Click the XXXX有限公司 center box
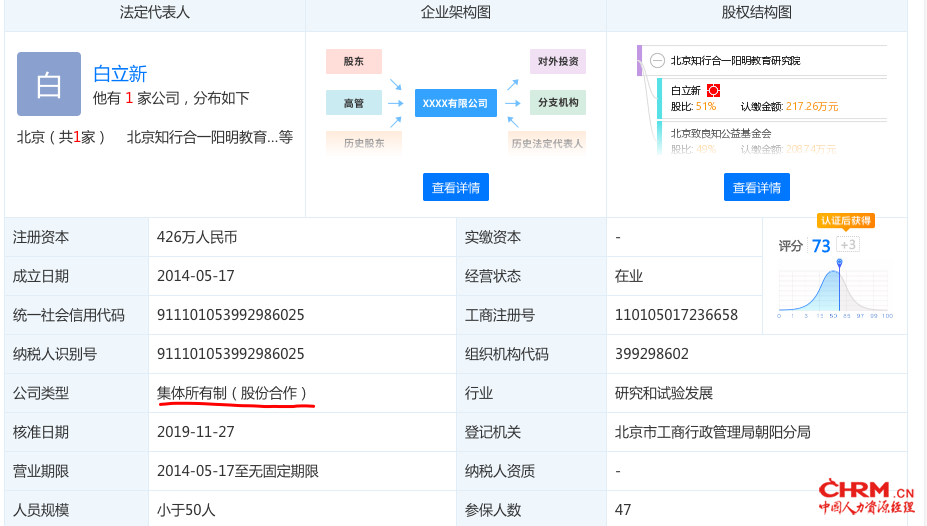 tap(456, 103)
